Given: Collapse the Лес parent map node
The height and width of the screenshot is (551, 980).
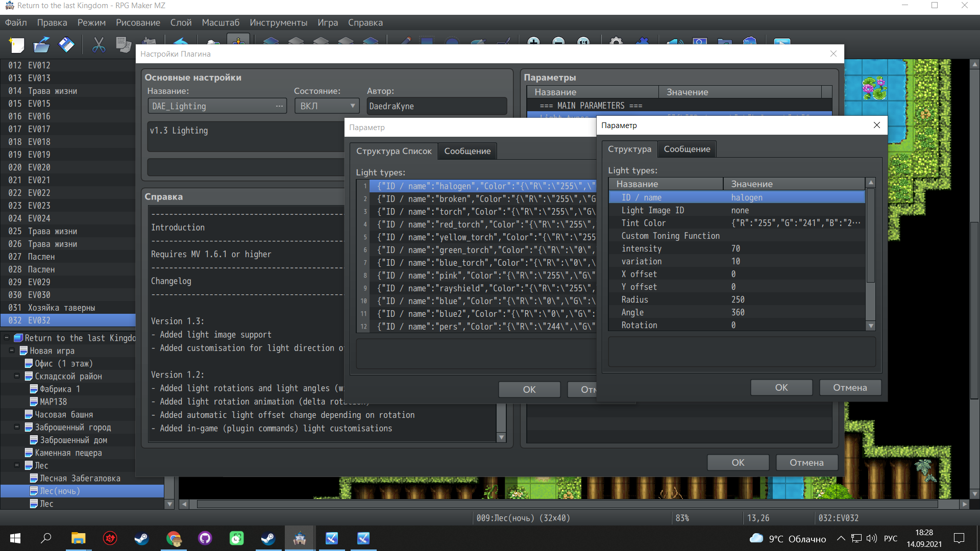Looking at the screenshot, I should pyautogui.click(x=17, y=465).
